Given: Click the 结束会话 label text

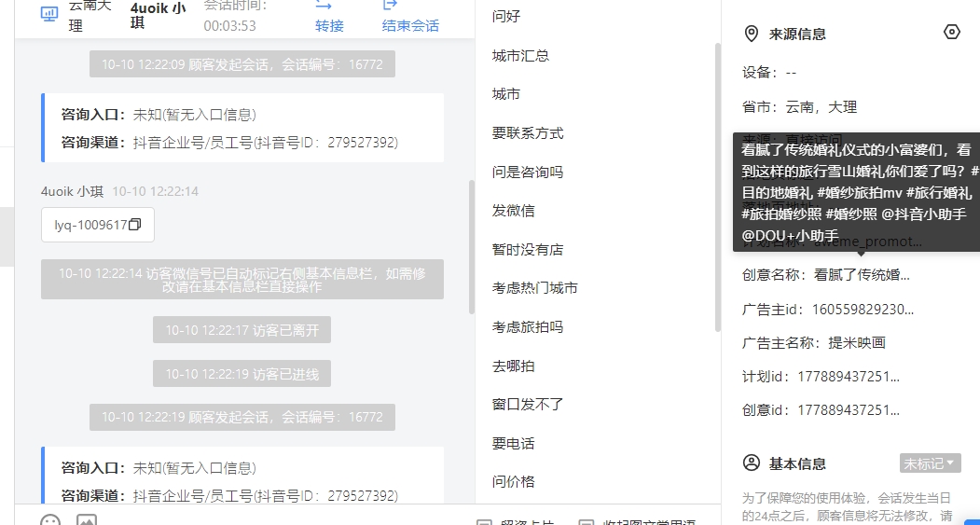Looking at the screenshot, I should point(410,25).
